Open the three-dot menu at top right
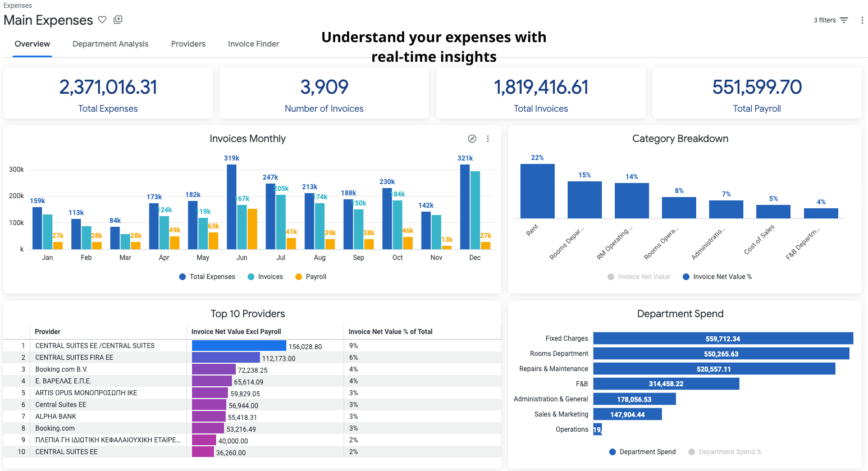This screenshot has height=471, width=868. [x=862, y=20]
